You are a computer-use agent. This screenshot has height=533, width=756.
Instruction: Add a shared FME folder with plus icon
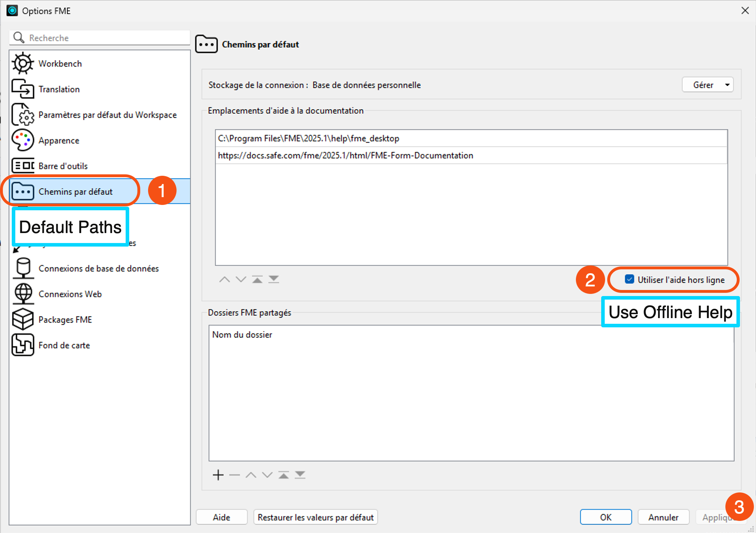point(218,475)
